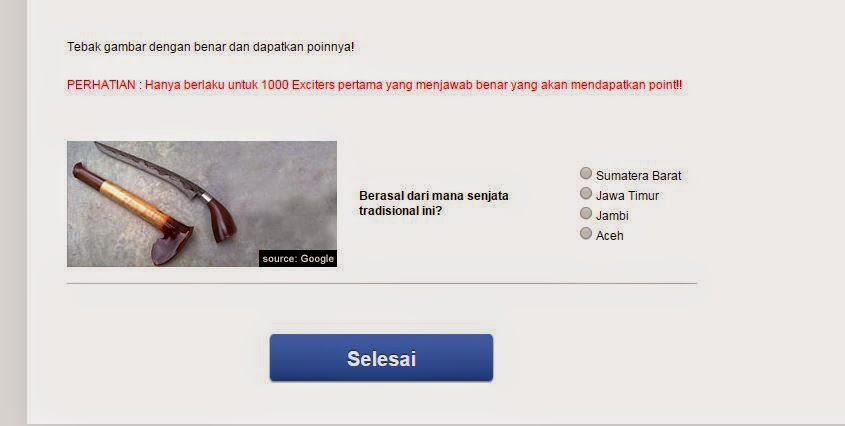The image size is (845, 426).
Task: Select the Sumatera Barat radio button
Action: pos(586,173)
